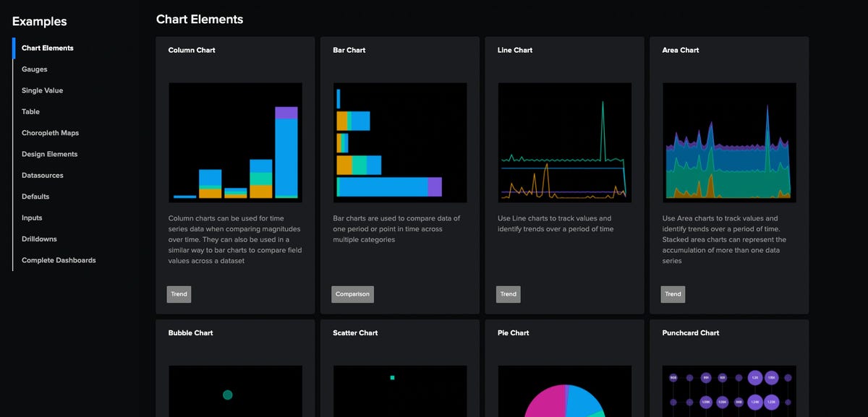Click the Trend tag under Column Chart
The height and width of the screenshot is (417, 868).
(179, 294)
